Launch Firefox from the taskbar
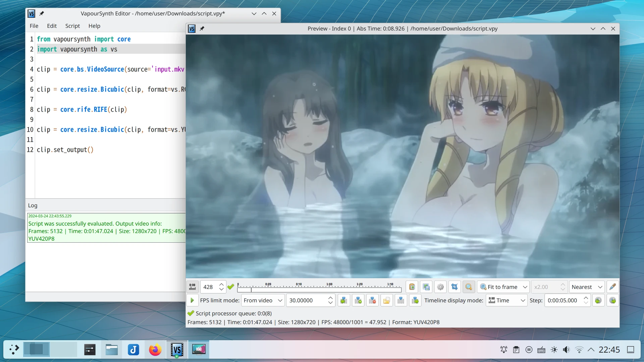Image resolution: width=644 pixels, height=362 pixels. point(155,350)
